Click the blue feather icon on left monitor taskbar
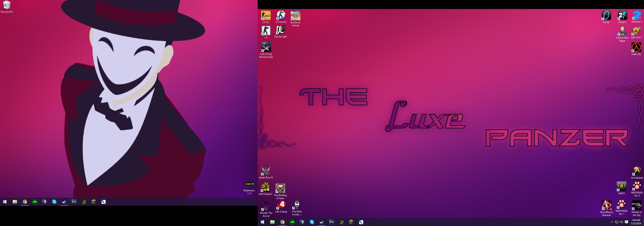 [x=103, y=202]
